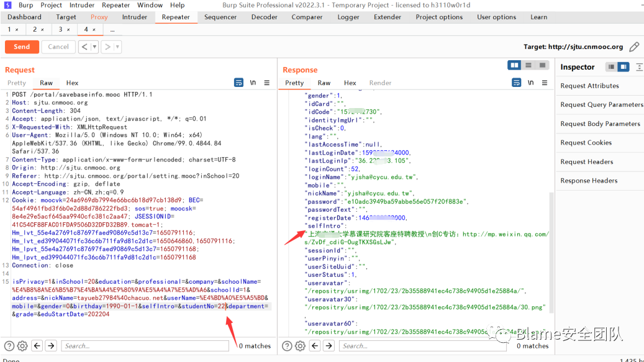Click the Cancel button
This screenshot has height=362, width=644.
(58, 47)
